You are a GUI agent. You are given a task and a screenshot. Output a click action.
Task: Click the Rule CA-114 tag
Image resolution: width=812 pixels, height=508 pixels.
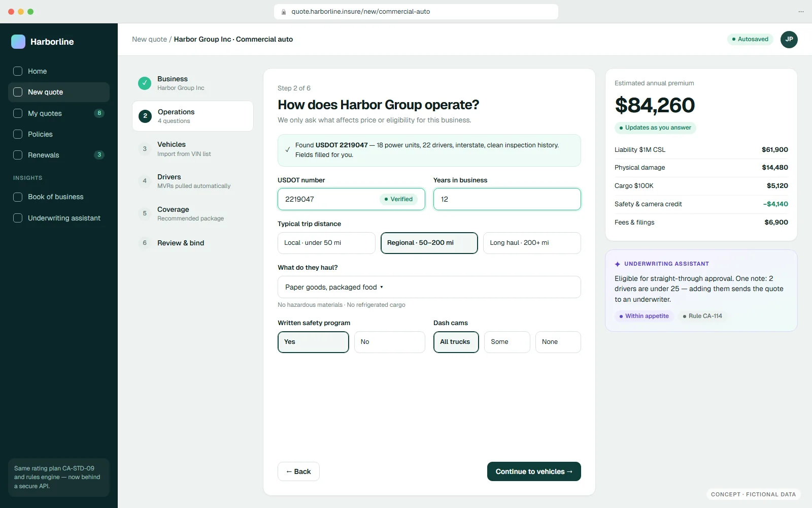(702, 316)
